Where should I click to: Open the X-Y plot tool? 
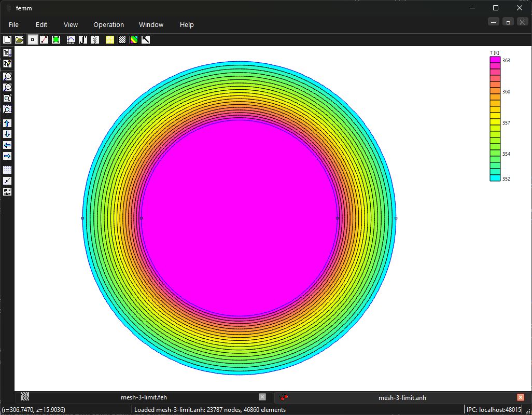[71, 40]
